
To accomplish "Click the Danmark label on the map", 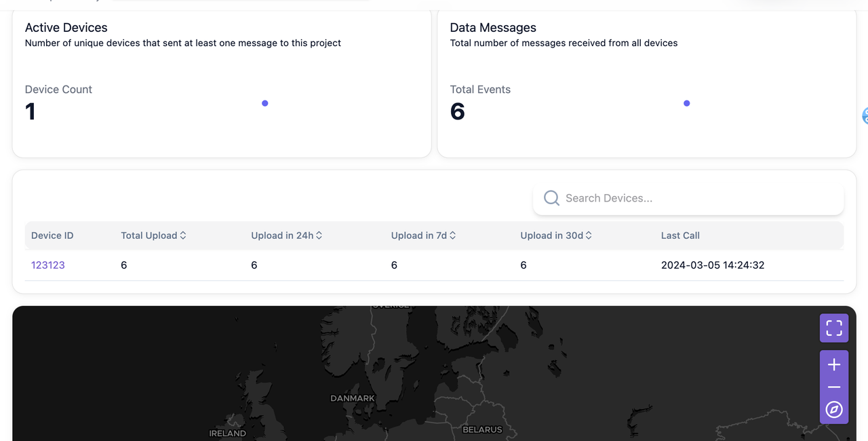I will click(x=353, y=398).
